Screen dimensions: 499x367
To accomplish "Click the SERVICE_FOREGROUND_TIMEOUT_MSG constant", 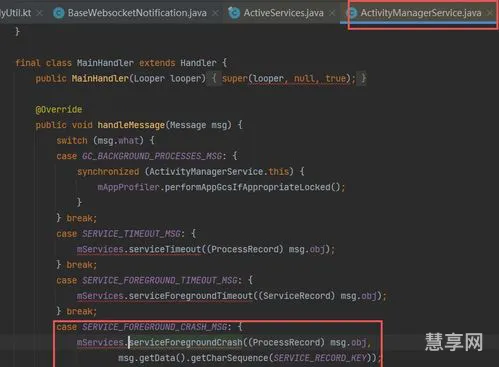I will click(160, 280).
